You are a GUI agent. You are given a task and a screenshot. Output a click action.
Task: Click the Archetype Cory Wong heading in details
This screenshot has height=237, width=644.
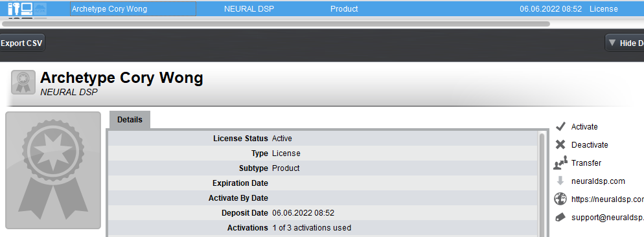122,78
